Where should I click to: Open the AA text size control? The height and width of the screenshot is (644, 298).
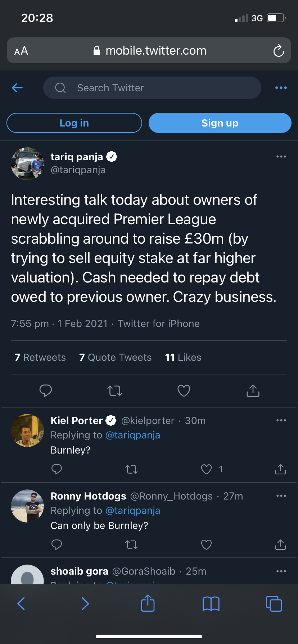pos(21,51)
